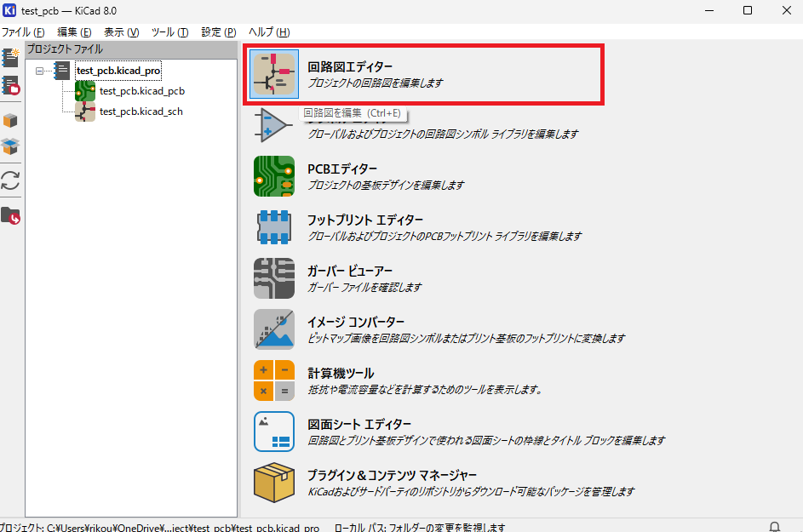Open the image converter icon

pos(274,329)
